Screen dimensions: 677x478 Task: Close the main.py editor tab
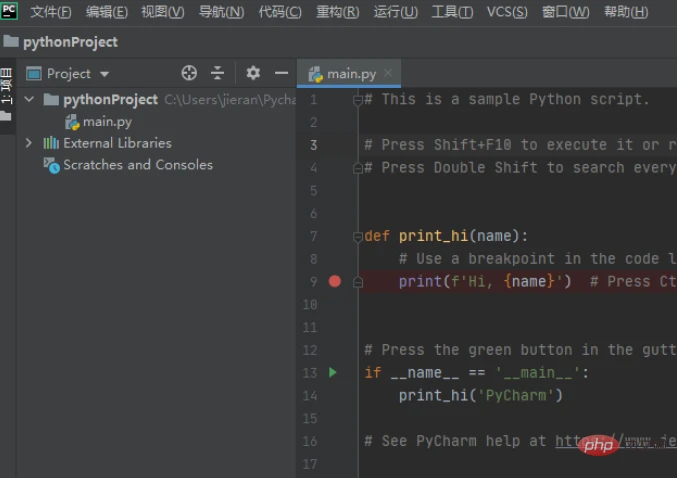[x=388, y=74]
